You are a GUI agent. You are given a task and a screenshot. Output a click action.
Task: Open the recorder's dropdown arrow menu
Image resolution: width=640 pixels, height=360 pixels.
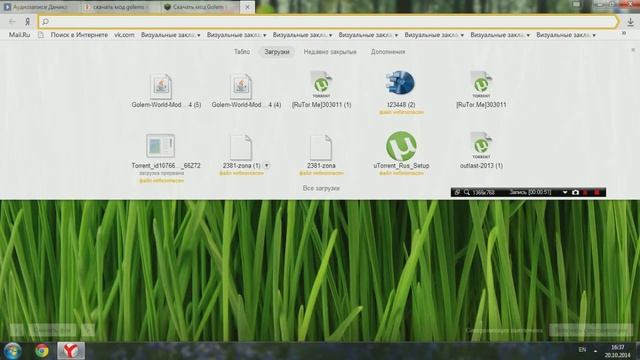coord(565,192)
